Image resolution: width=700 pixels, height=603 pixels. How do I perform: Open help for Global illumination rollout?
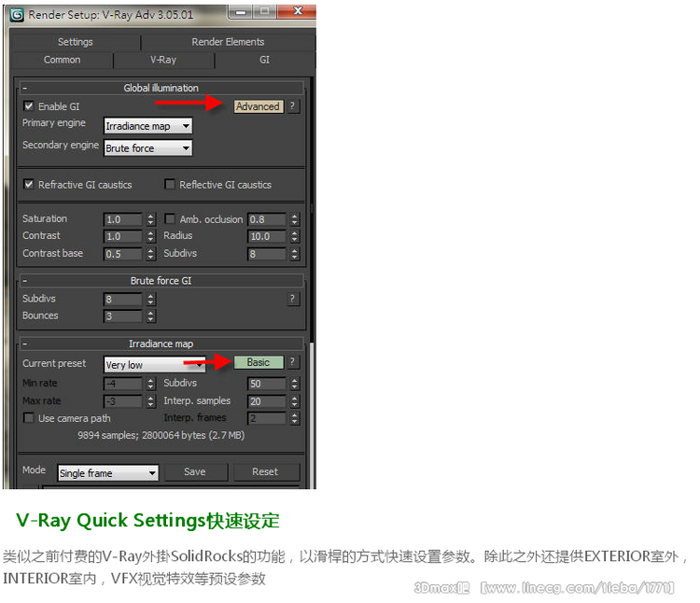(292, 106)
